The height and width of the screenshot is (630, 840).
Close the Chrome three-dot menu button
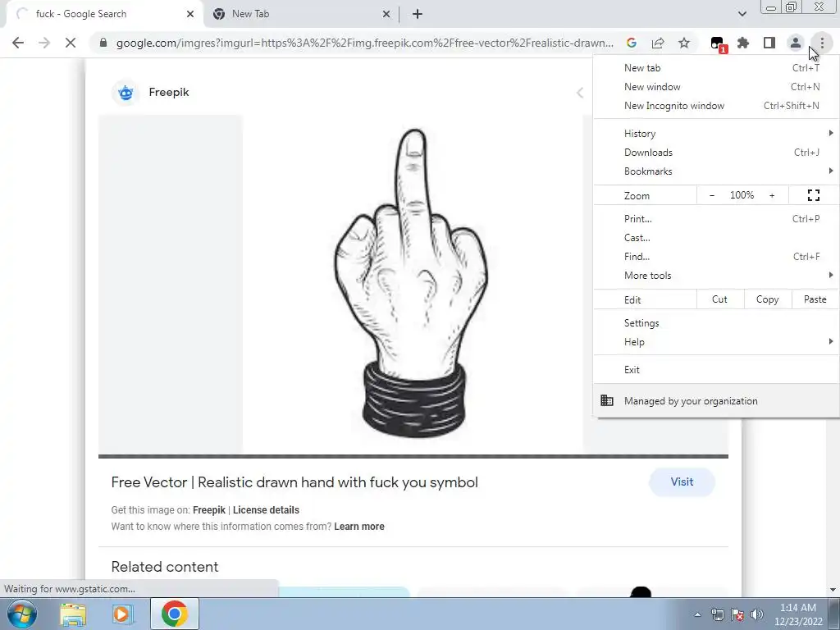coord(822,43)
